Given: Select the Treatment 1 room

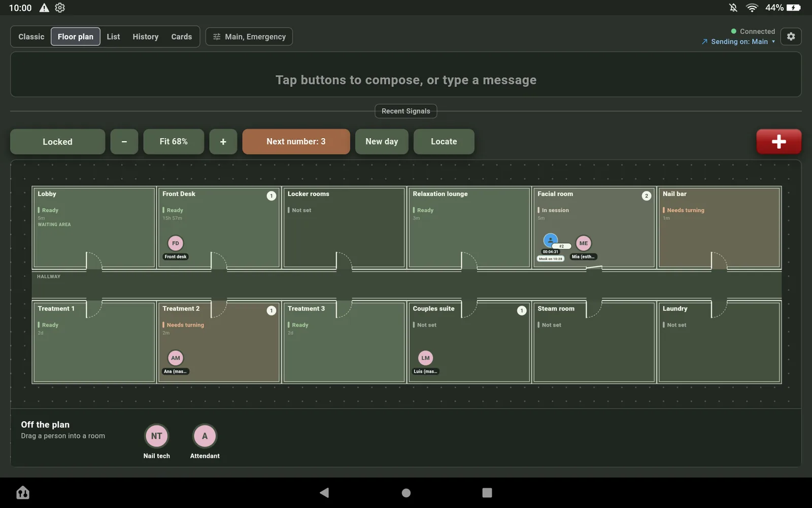Looking at the screenshot, I should click(94, 342).
